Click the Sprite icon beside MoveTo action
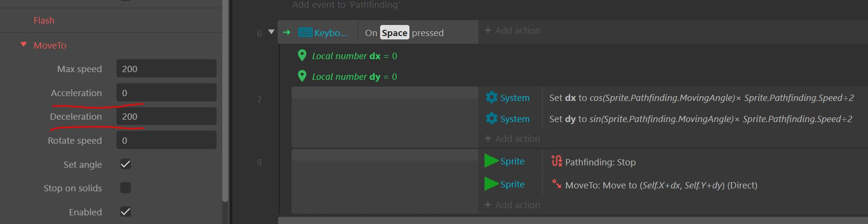Screen dimensions: 868x224 491,184
